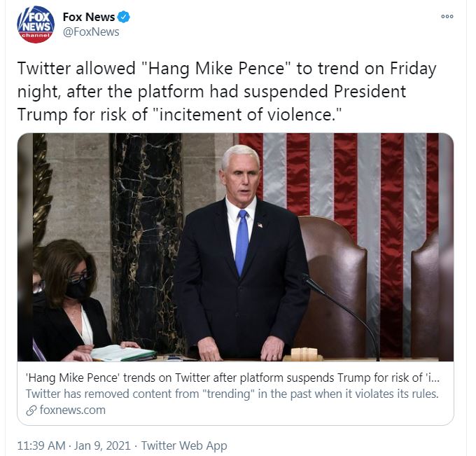
Task: Open the foxnews.com domain link
Action: point(73,410)
